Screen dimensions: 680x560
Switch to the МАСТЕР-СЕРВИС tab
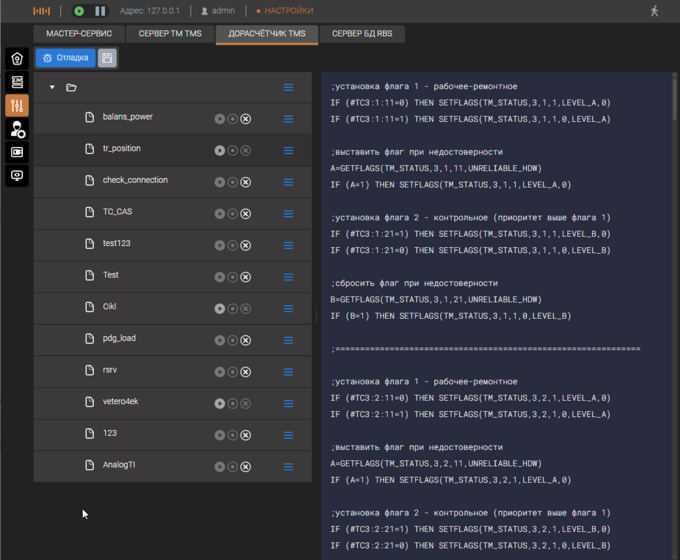click(x=79, y=34)
